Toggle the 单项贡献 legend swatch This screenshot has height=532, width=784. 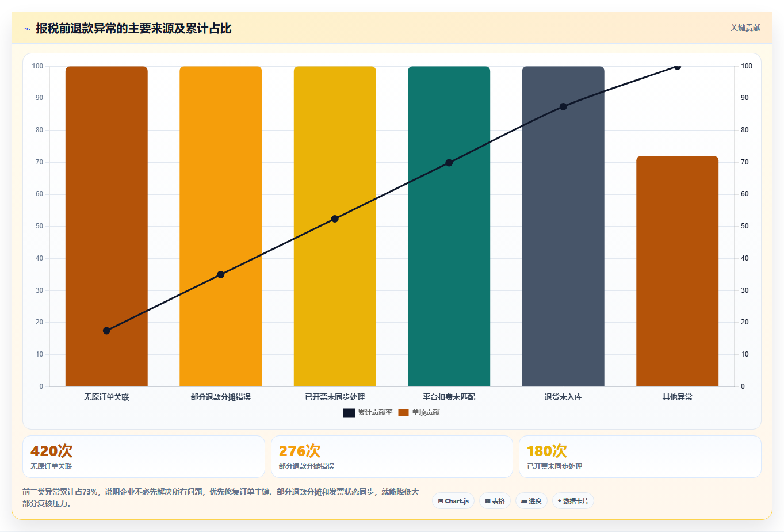(x=403, y=413)
